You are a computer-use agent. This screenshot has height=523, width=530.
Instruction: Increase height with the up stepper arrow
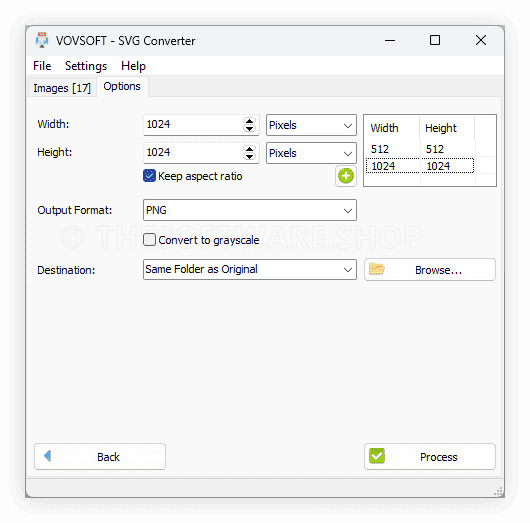tap(249, 149)
